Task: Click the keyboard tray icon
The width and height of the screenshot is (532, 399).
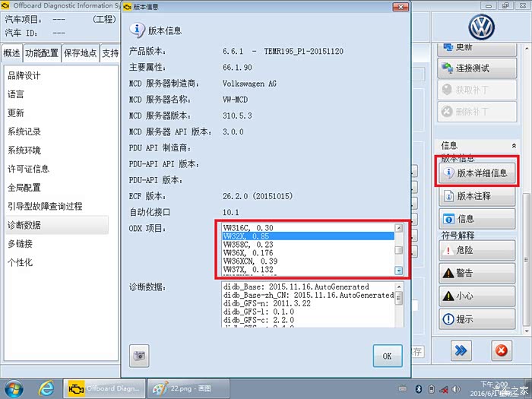Action: pyautogui.click(x=403, y=388)
